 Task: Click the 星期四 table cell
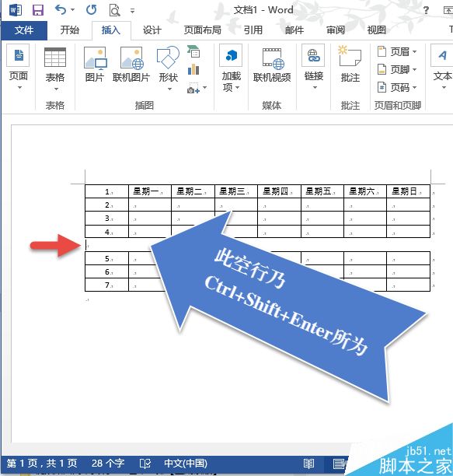click(x=279, y=191)
